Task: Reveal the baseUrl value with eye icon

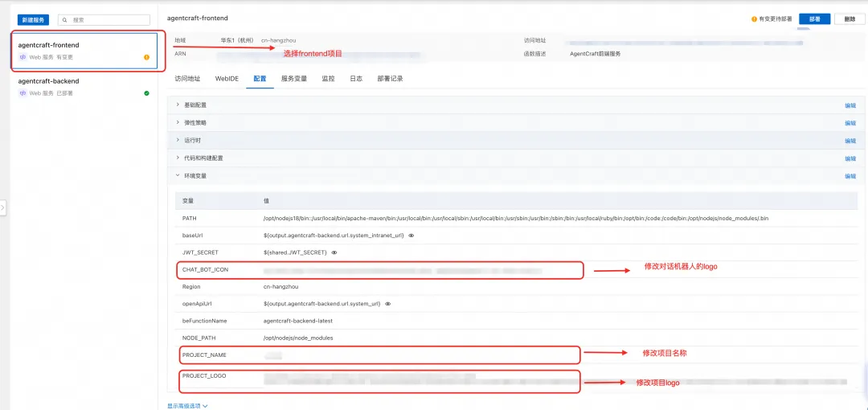Action: tap(411, 236)
